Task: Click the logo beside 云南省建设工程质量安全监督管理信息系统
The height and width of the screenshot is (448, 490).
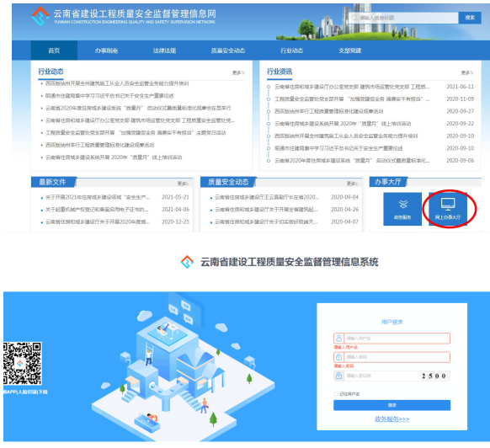Action: (187, 262)
